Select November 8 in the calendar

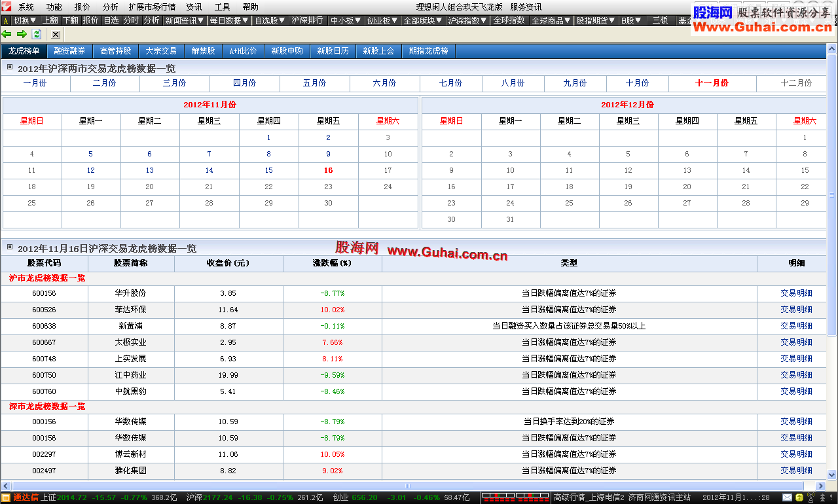point(268,154)
